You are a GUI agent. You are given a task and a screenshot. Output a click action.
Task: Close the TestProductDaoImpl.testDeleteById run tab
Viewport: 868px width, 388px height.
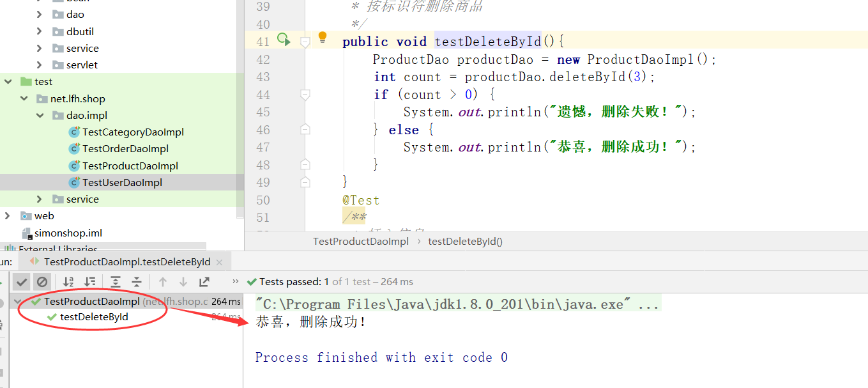coord(220,262)
